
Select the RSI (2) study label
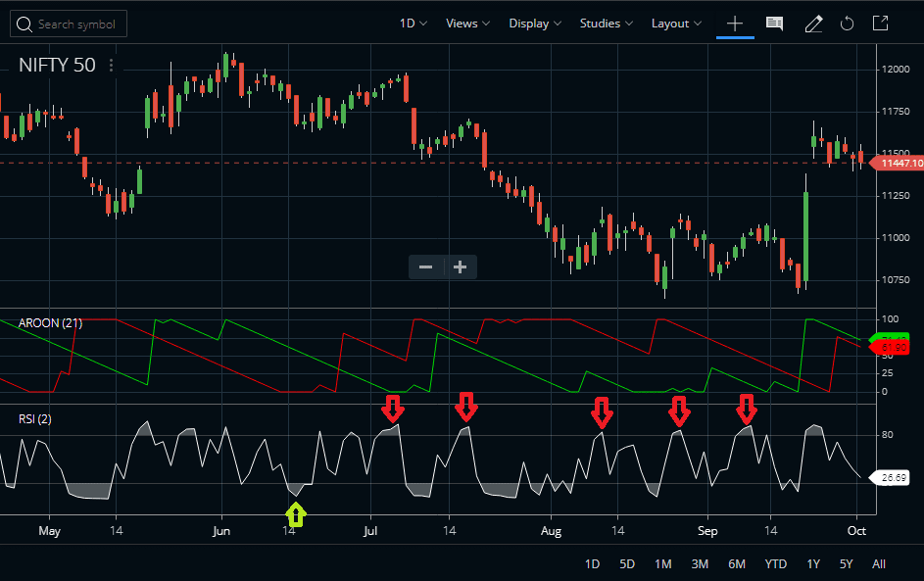pyautogui.click(x=34, y=419)
